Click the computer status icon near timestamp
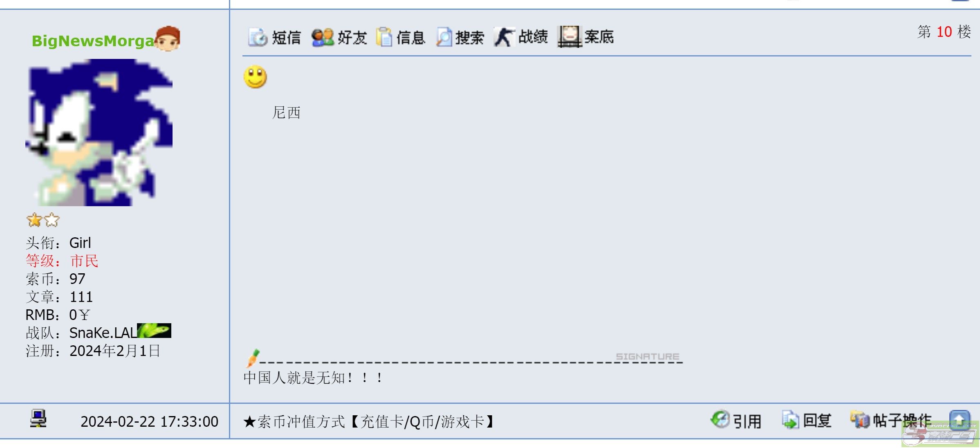 pyautogui.click(x=38, y=418)
